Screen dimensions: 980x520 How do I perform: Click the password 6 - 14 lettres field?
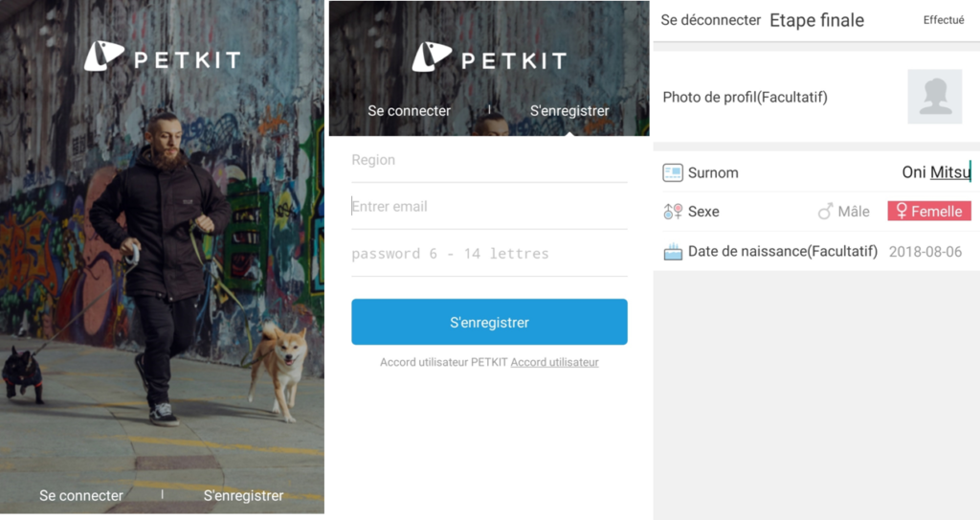point(489,254)
